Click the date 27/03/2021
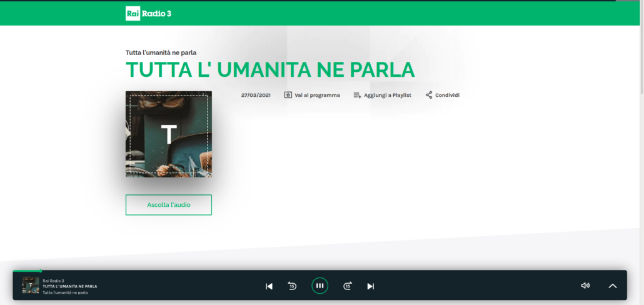Image resolution: width=644 pixels, height=305 pixels. (x=256, y=95)
